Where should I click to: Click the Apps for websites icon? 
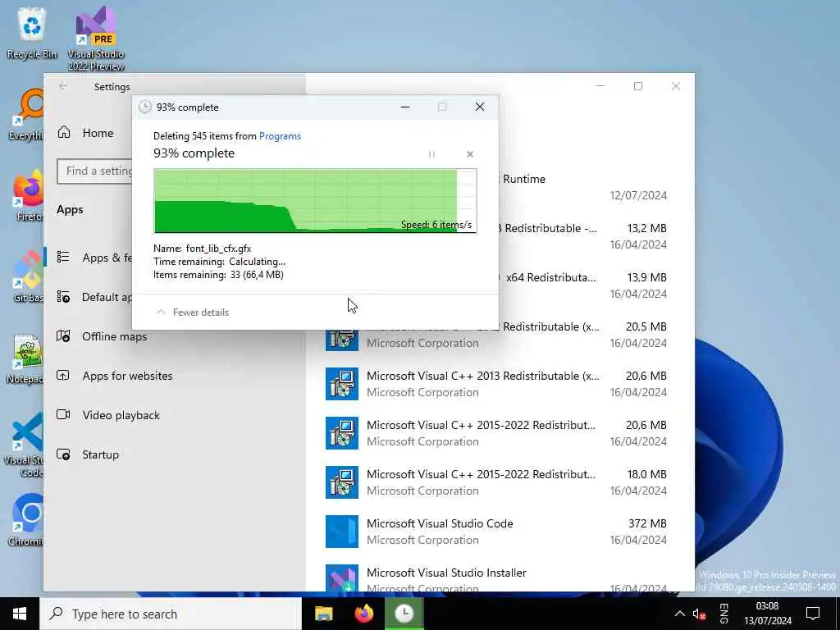[x=63, y=376]
